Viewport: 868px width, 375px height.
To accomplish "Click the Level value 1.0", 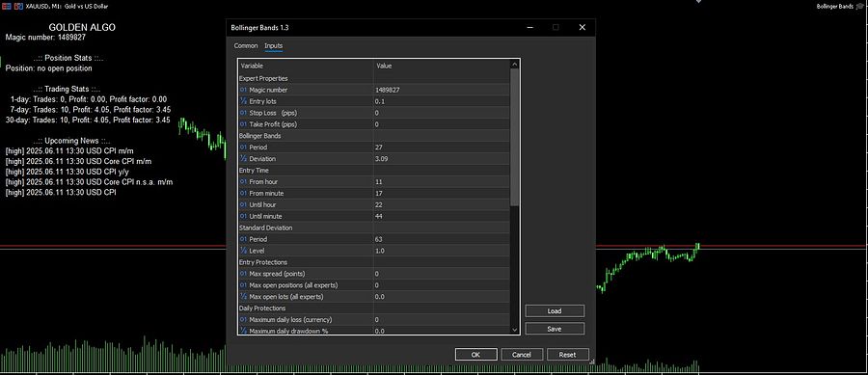I will [x=441, y=251].
